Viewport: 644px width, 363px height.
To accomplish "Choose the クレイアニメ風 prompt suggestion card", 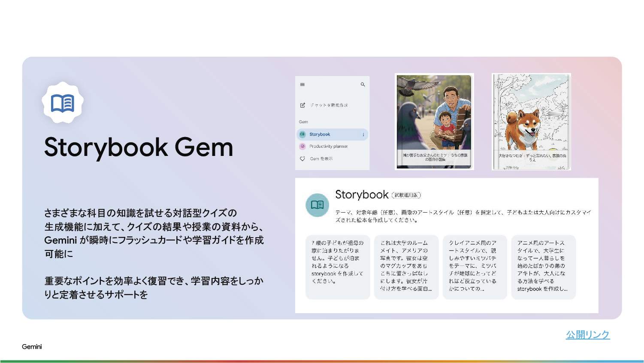I will point(475,267).
